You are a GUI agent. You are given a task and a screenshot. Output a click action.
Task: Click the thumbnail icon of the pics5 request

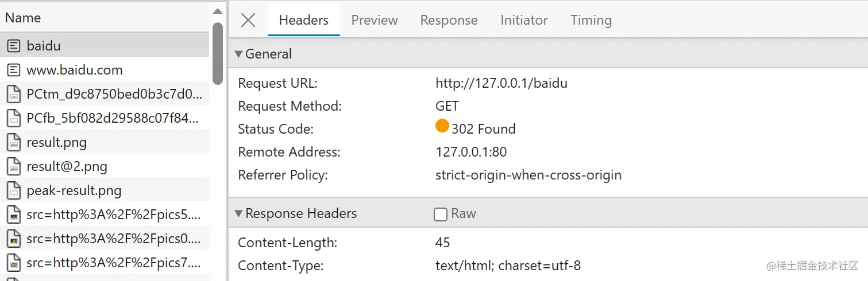(14, 215)
